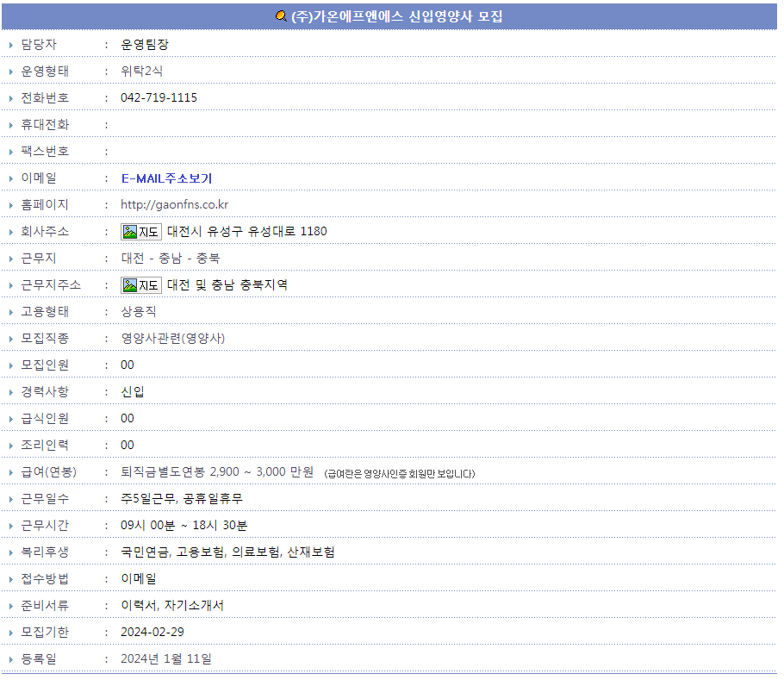Click the arrow bullet next to 근무시간
This screenshot has height=680, width=784.
click(10, 526)
